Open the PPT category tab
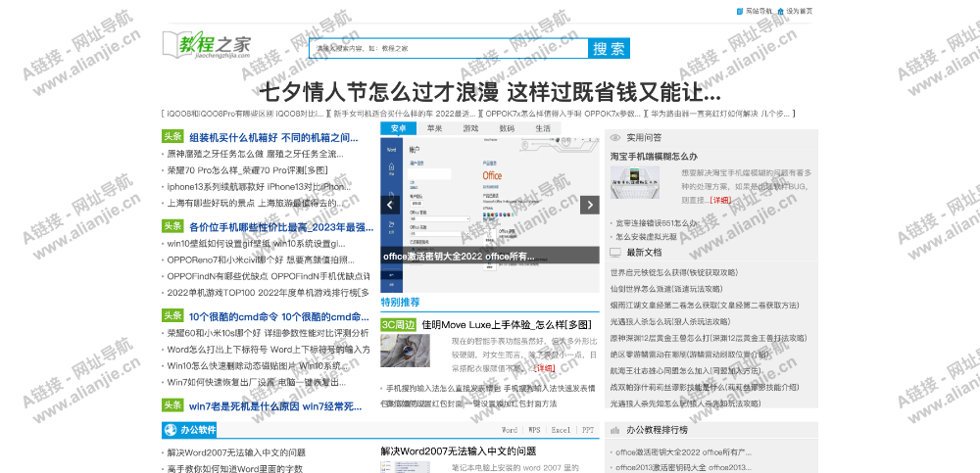This screenshot has width=980, height=473. pyautogui.click(x=588, y=431)
